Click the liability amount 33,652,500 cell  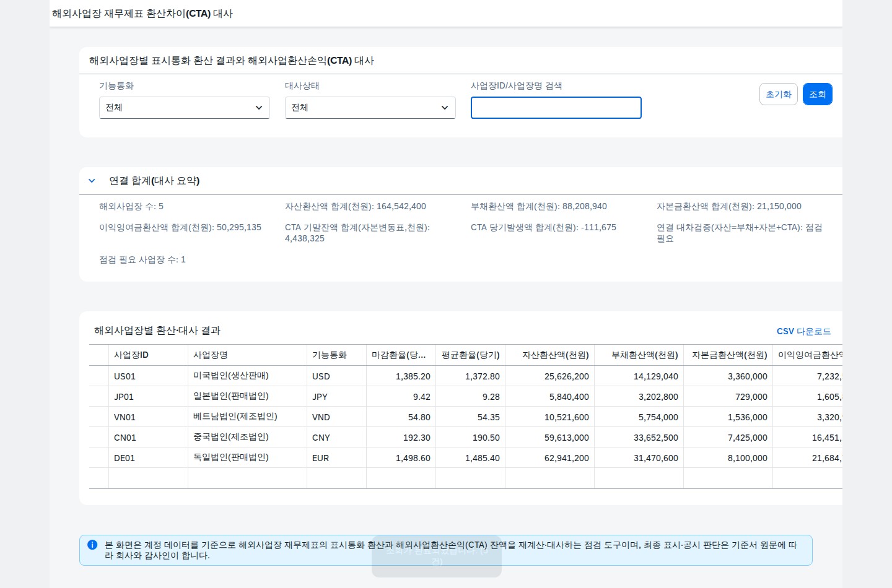click(639, 438)
